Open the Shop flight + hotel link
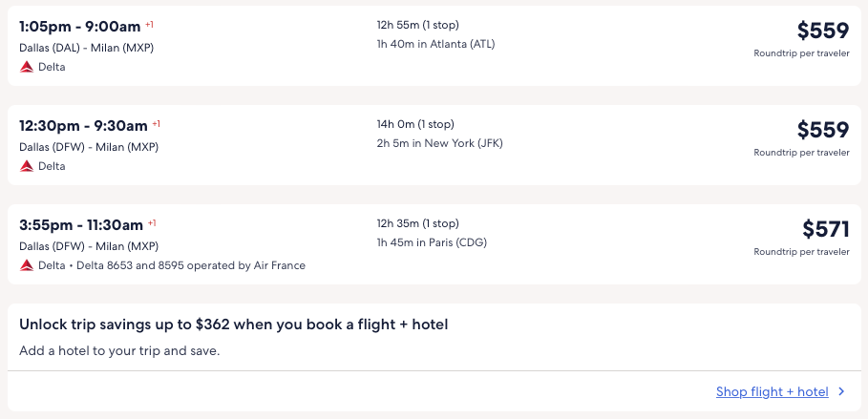This screenshot has width=868, height=419. pos(772,391)
